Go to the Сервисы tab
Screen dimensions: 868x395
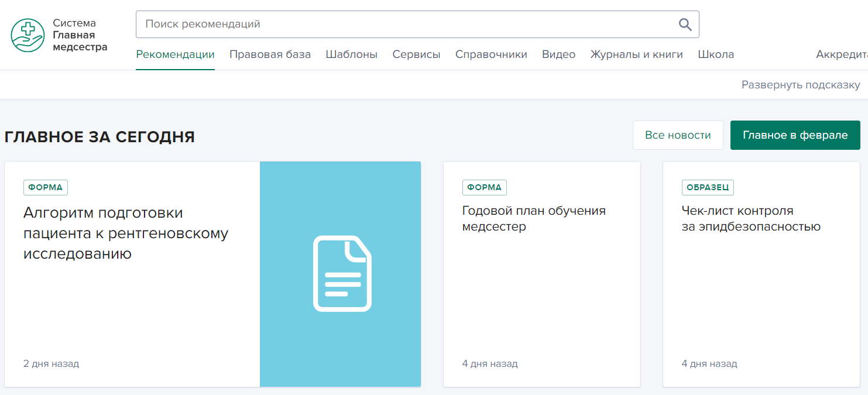point(416,54)
